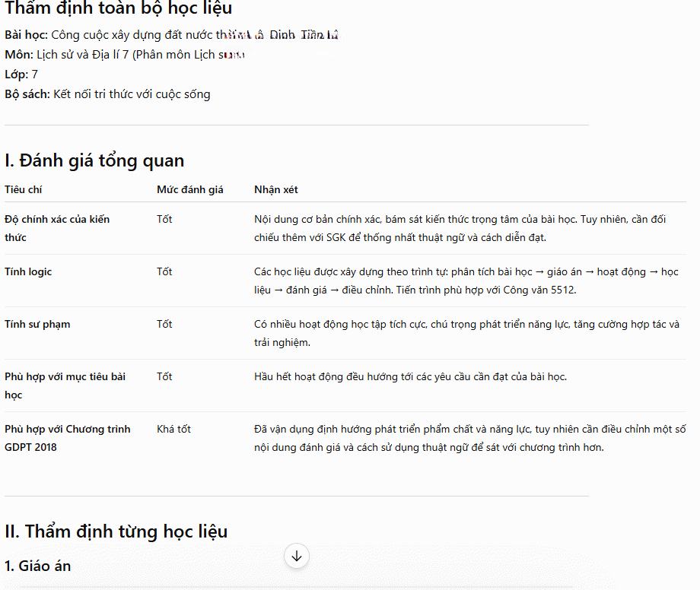Click the 'Mức đánh giá' column header

[x=189, y=189]
